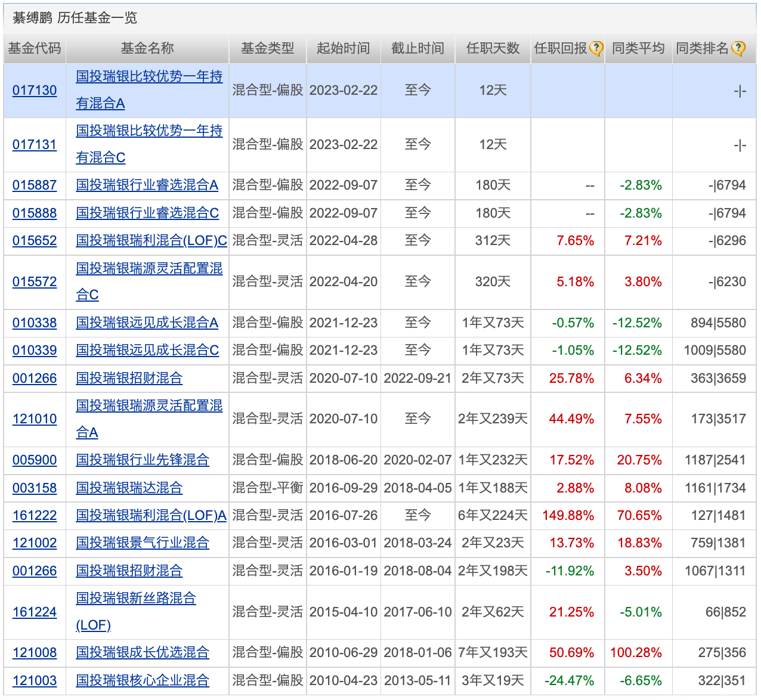The height and width of the screenshot is (700, 761).
Task: Open fund code 015887 link
Action: point(35,185)
